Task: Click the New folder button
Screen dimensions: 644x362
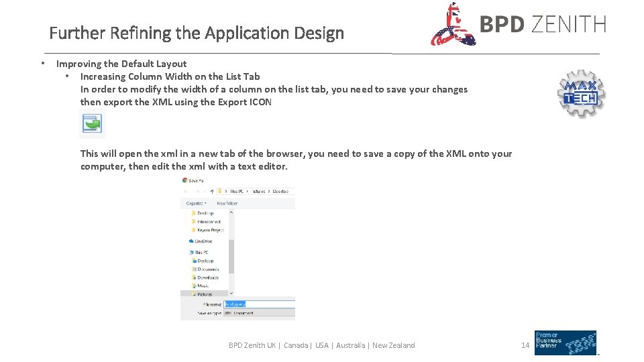Action: 227,203
